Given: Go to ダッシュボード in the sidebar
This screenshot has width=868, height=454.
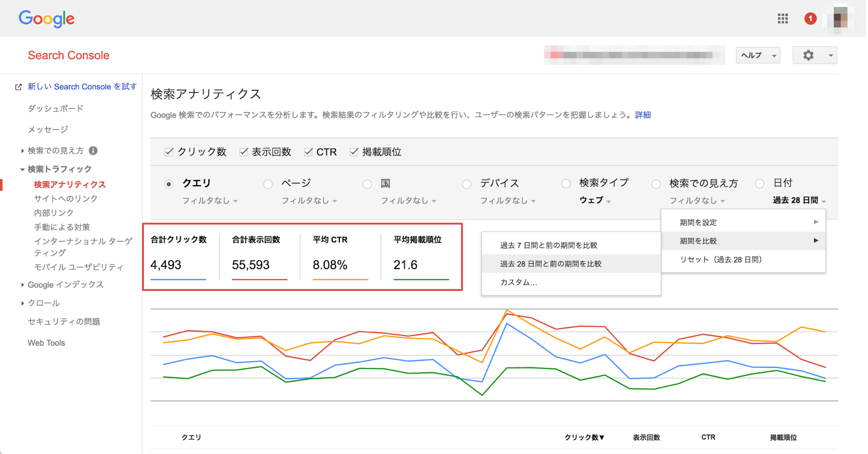Looking at the screenshot, I should point(56,109).
